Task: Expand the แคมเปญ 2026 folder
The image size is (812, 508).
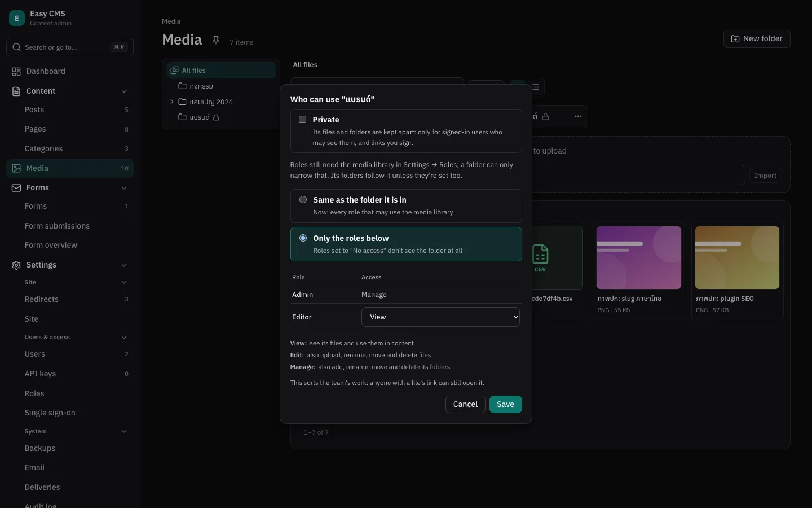Action: tap(172, 102)
